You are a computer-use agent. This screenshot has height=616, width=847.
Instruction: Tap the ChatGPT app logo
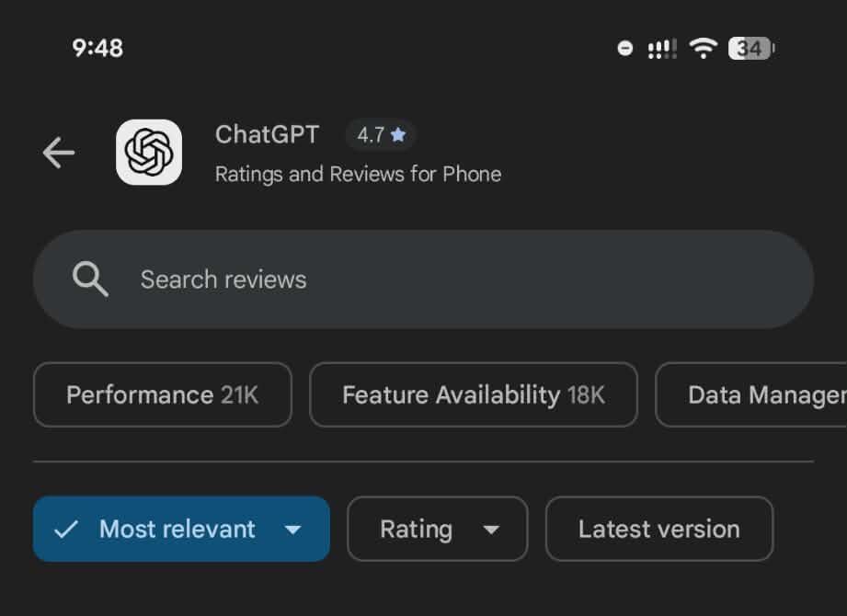pyautogui.click(x=149, y=153)
